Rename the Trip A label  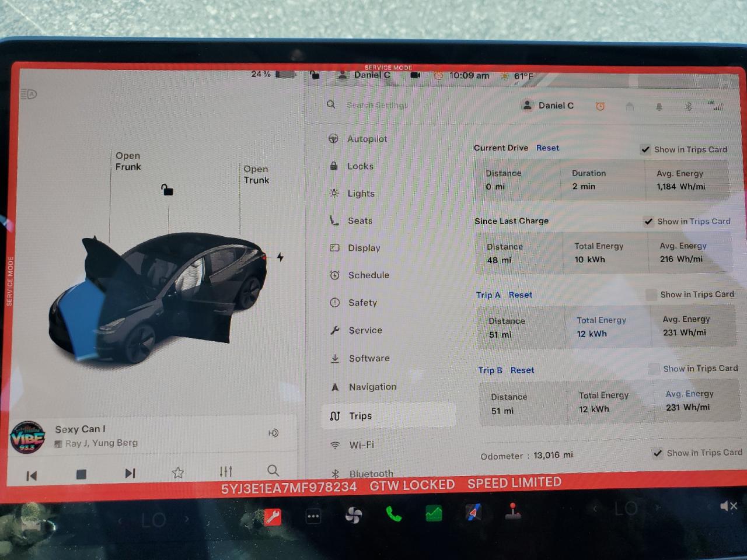[488, 295]
